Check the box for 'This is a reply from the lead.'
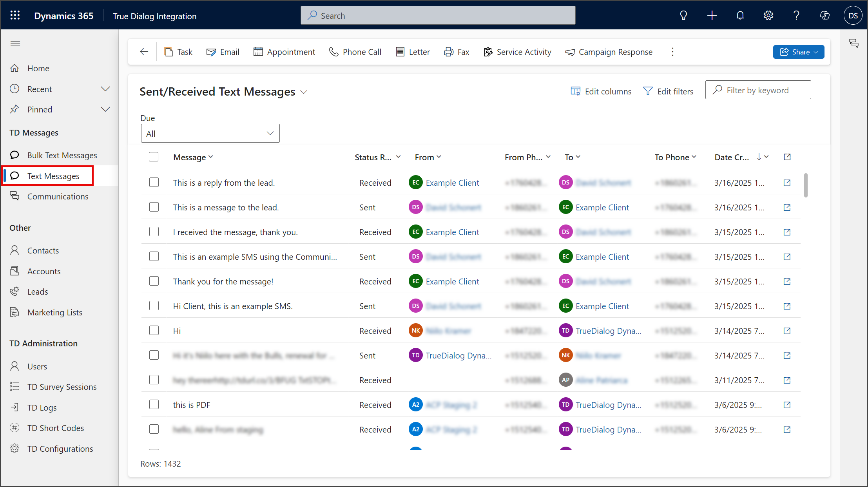Viewport: 868px width, 487px height. pyautogui.click(x=154, y=183)
